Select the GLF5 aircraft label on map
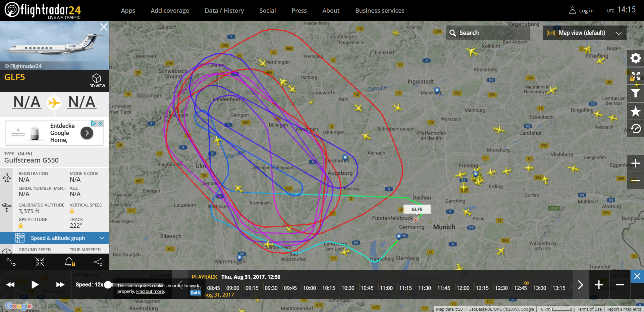The width and height of the screenshot is (644, 312). [417, 209]
